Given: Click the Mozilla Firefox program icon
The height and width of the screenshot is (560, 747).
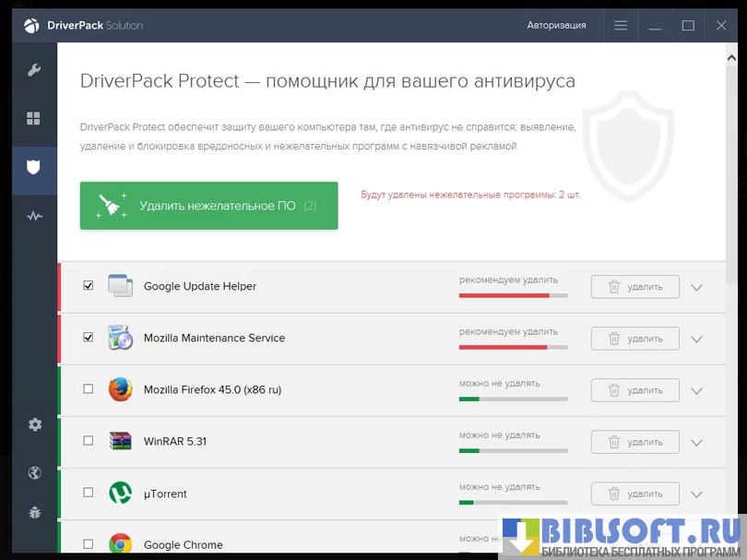Looking at the screenshot, I should click(x=120, y=389).
